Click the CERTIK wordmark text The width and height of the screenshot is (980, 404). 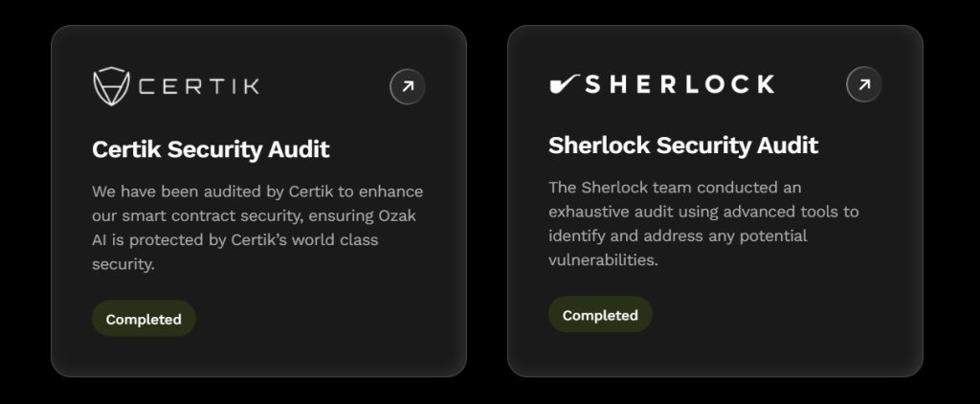(199, 87)
